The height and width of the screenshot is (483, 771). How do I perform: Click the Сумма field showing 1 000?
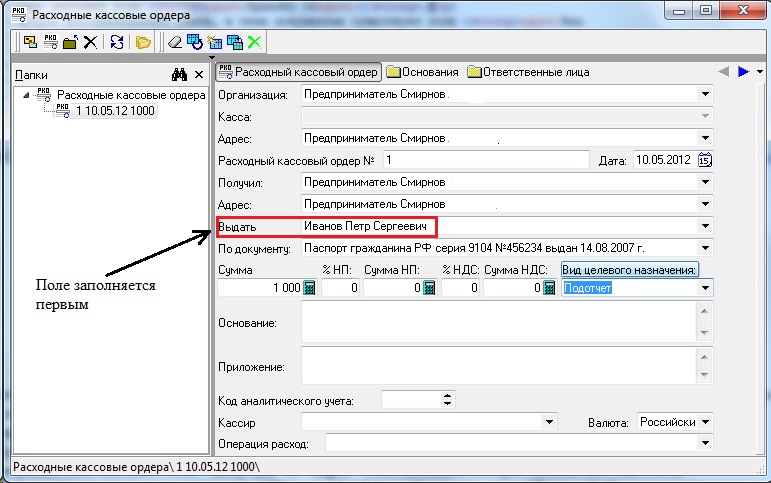coord(260,288)
